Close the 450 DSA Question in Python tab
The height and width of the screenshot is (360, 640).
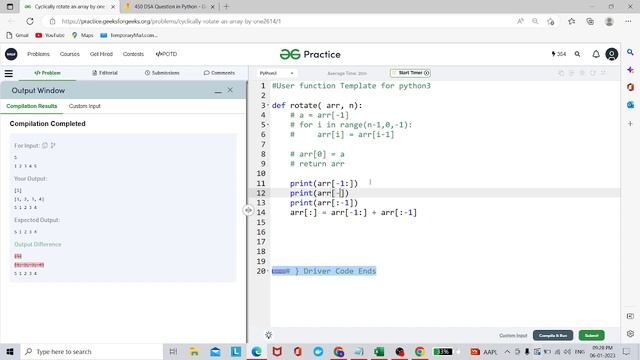point(212,7)
